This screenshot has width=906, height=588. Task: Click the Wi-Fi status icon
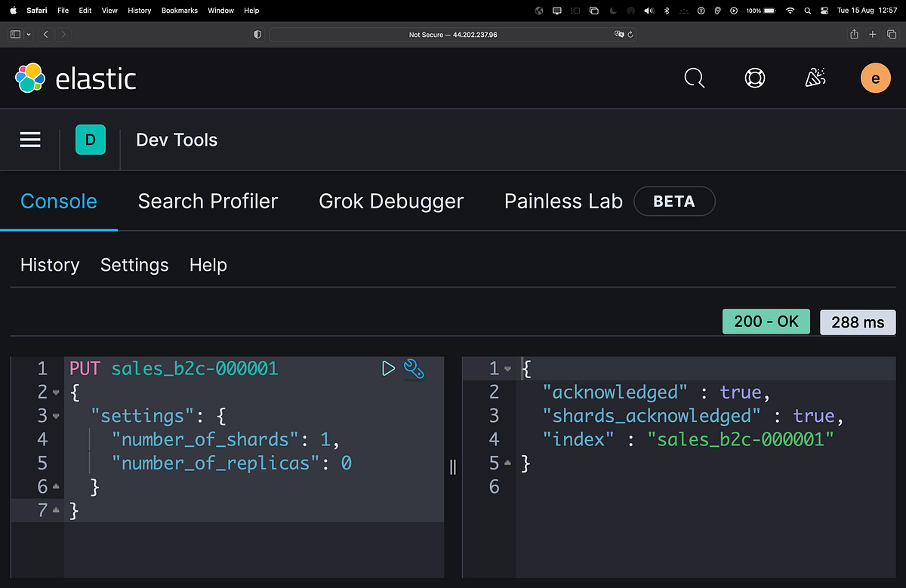(x=790, y=11)
